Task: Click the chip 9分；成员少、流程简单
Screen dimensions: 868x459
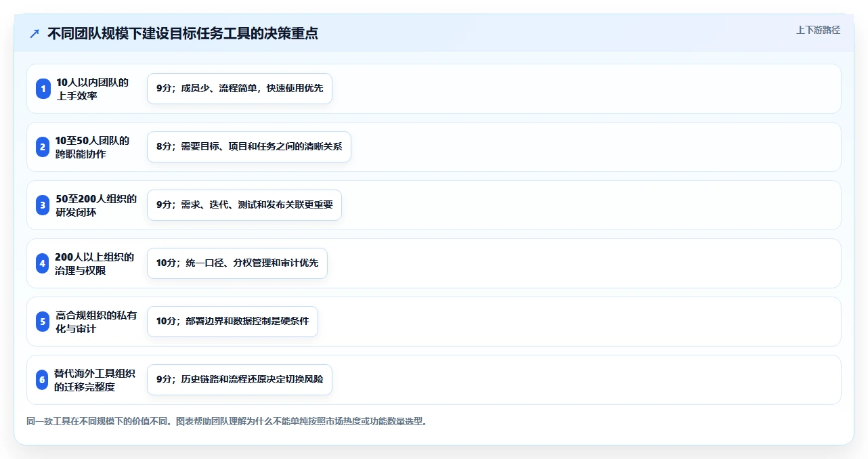Action: (240, 89)
